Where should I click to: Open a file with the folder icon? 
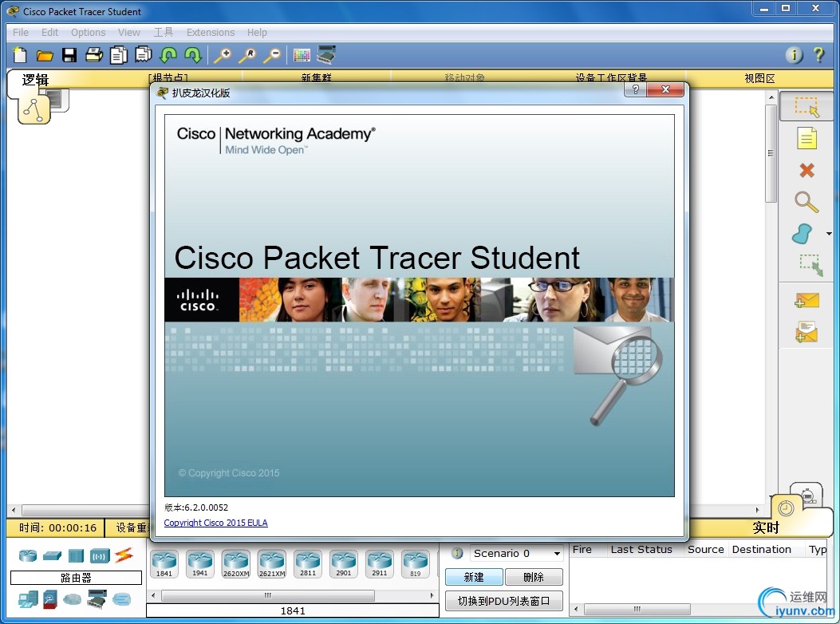[x=45, y=55]
